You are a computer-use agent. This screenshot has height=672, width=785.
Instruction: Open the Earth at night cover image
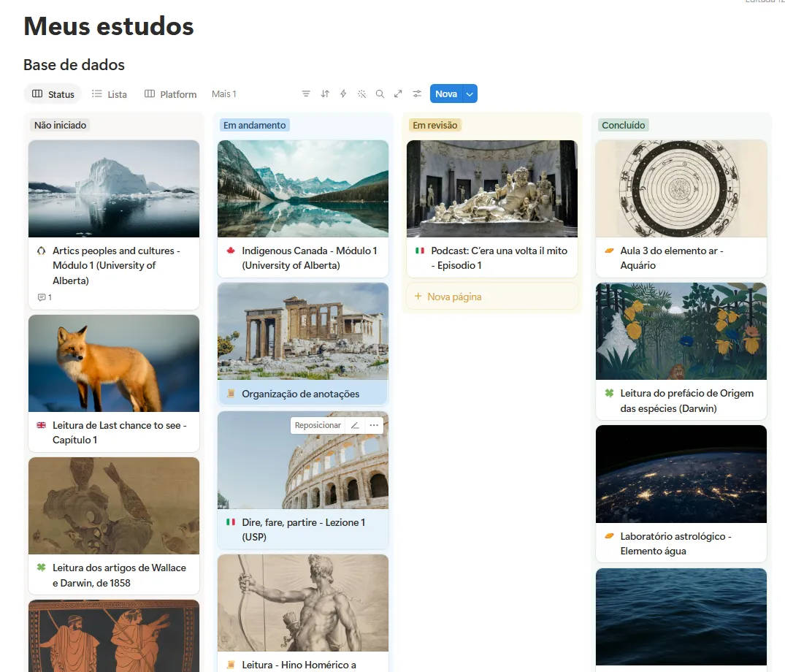[x=681, y=474]
